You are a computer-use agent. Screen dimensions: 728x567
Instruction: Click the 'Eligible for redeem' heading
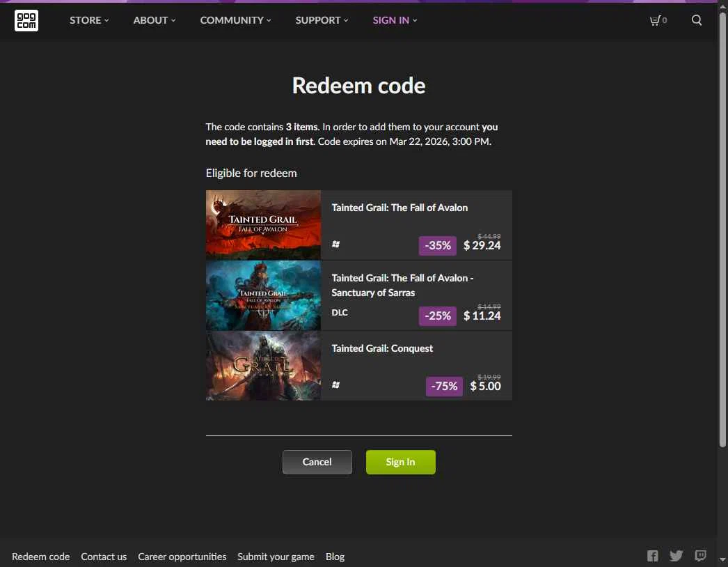coord(251,173)
